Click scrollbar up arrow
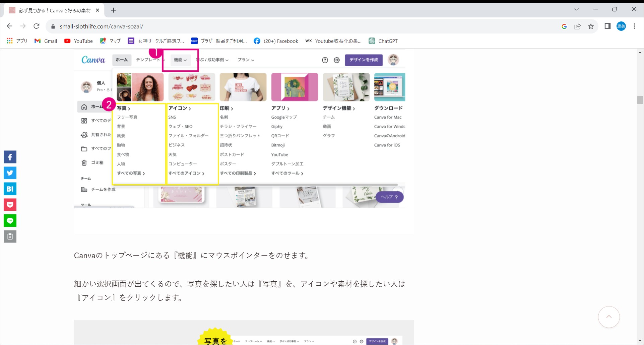Screen dimensions: 644x345 point(640,53)
